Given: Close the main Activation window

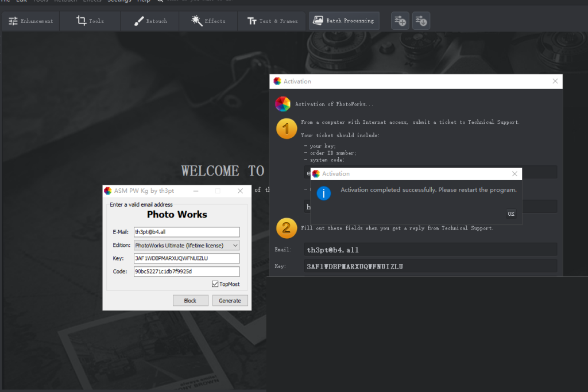Looking at the screenshot, I should (555, 81).
